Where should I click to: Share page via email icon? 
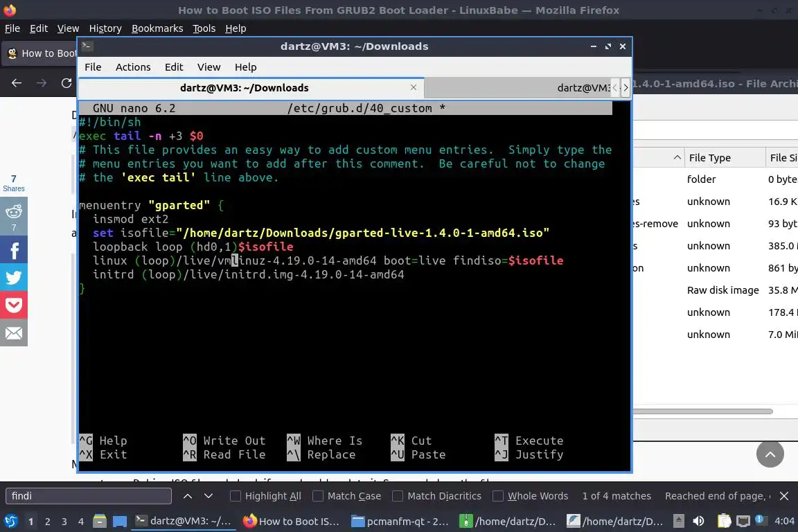[x=14, y=333]
